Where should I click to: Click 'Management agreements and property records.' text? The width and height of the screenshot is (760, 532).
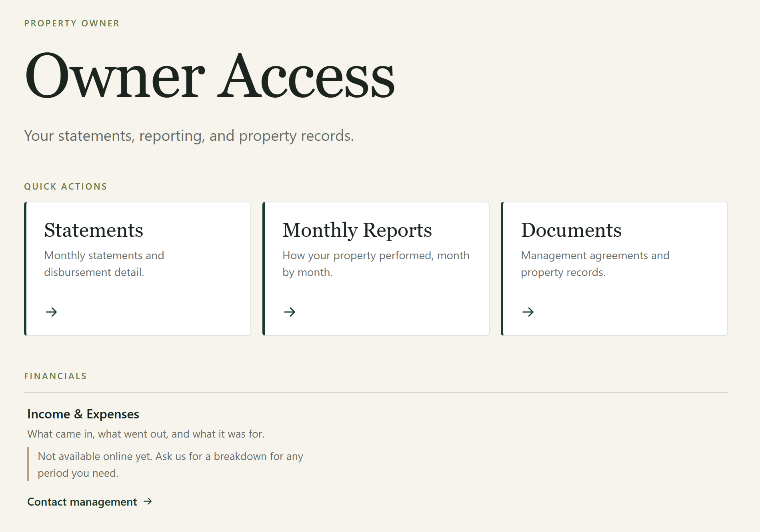tap(595, 264)
